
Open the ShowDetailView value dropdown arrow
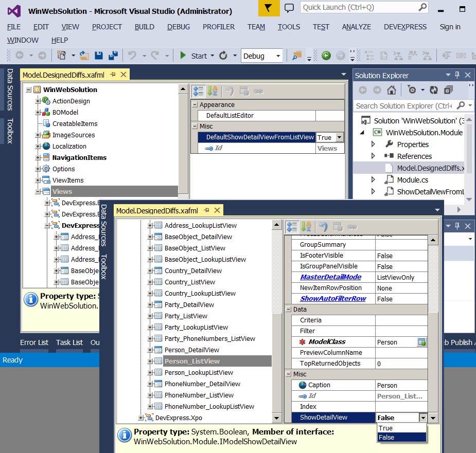point(423,418)
